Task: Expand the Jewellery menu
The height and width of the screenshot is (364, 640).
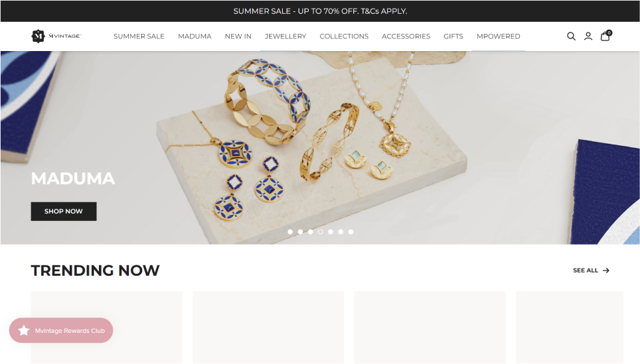Action: [285, 36]
